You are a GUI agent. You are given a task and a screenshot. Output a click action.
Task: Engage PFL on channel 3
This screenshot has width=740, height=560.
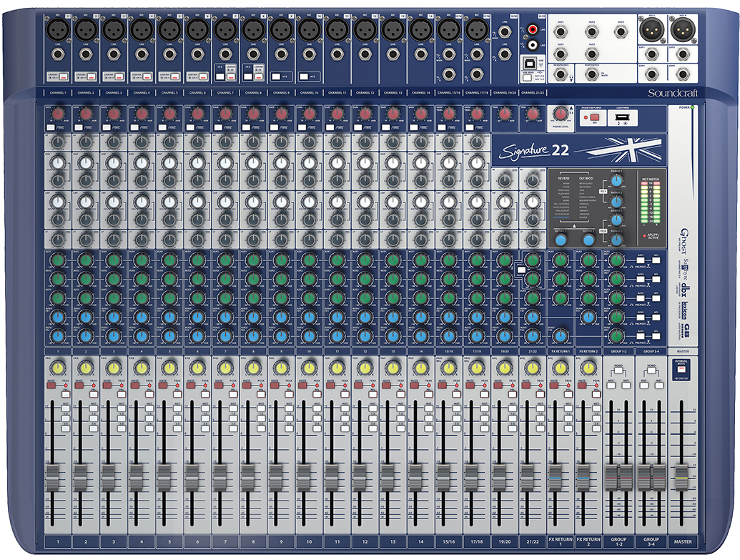121,393
